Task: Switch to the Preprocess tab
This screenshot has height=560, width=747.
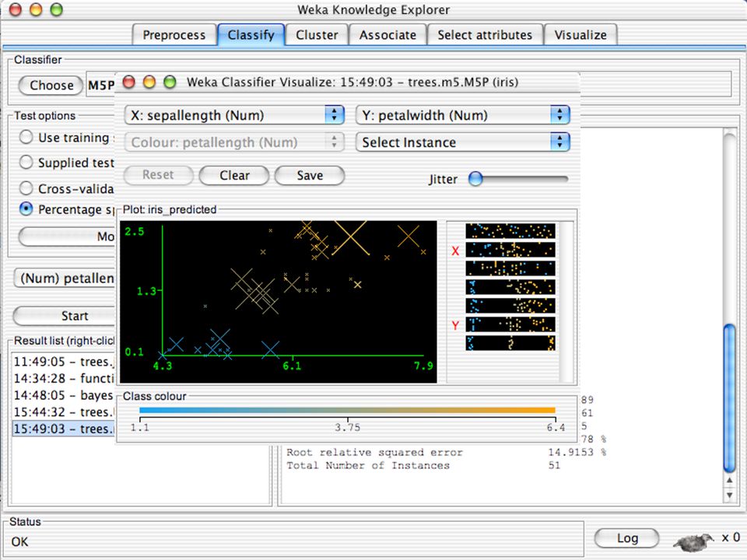Action: tap(174, 35)
